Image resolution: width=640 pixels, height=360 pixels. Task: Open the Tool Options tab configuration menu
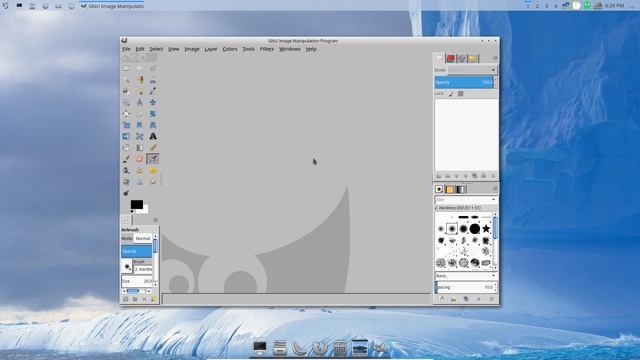(x=155, y=220)
